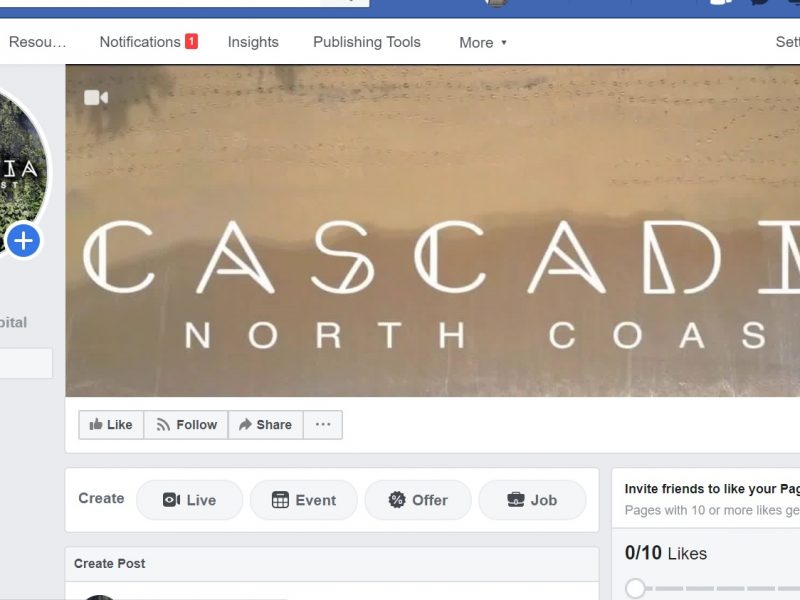Click the Cascadia North Coast cover image
Screen dimensions: 800x600
(x=433, y=231)
